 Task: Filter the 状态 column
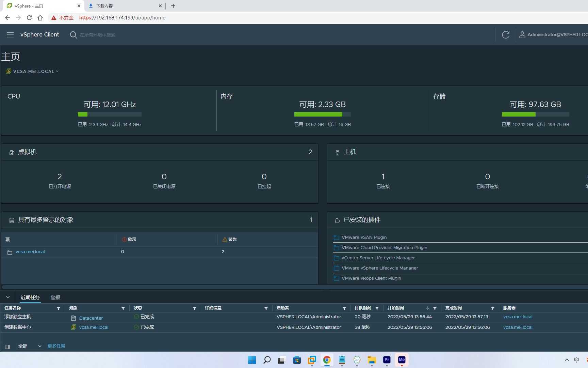(195, 308)
